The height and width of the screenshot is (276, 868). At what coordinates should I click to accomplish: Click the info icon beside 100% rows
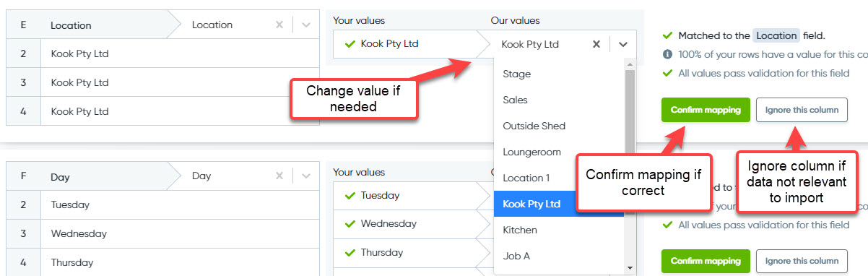pos(667,54)
